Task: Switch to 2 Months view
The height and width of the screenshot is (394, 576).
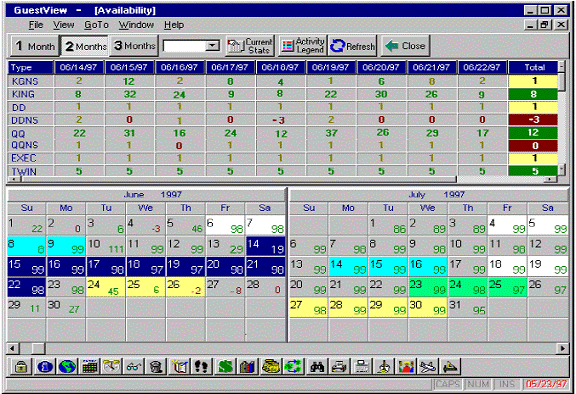Action: click(x=85, y=46)
